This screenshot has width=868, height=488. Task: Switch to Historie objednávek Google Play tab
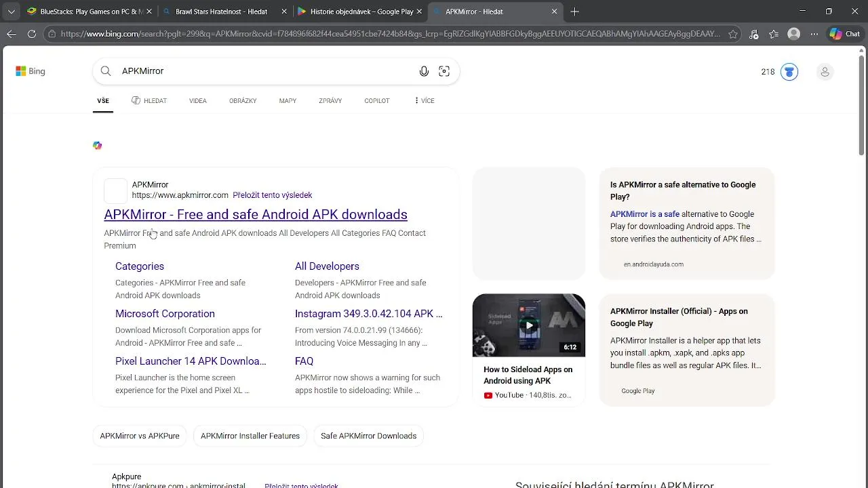click(360, 12)
